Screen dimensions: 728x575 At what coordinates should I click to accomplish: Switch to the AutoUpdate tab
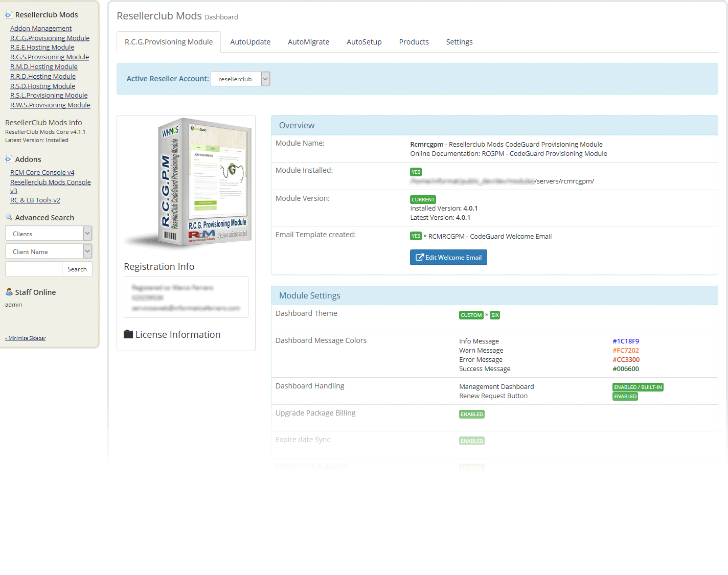(250, 42)
